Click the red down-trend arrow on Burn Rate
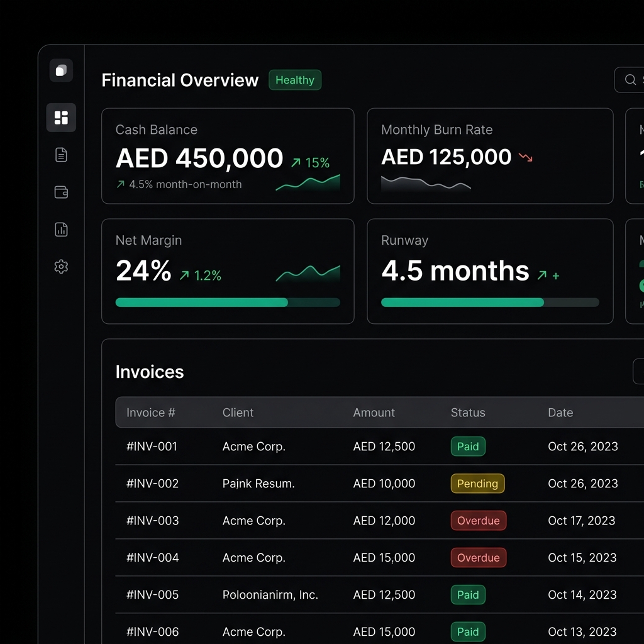This screenshot has height=644, width=644. (525, 157)
